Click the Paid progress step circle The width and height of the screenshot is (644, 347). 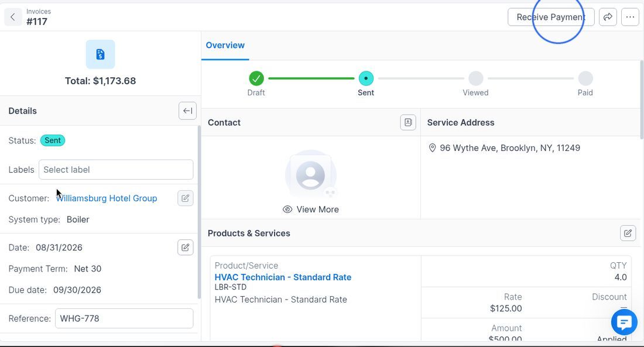(585, 78)
